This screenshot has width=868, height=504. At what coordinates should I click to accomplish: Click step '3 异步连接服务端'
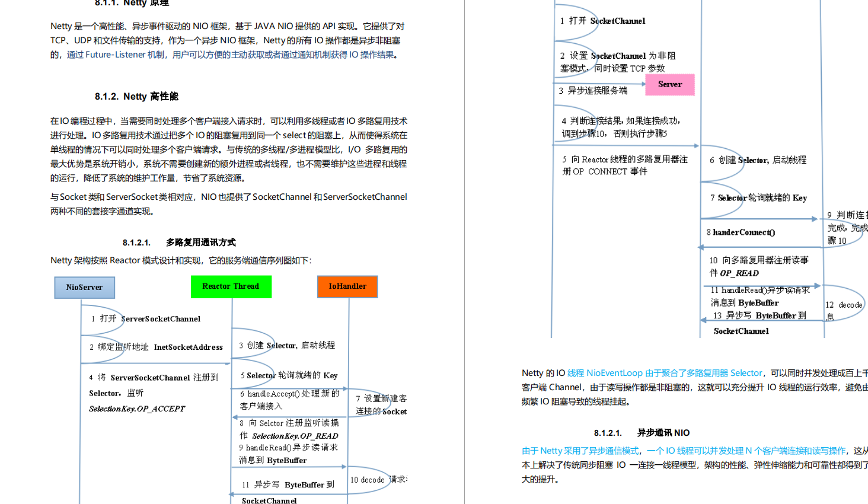[593, 91]
